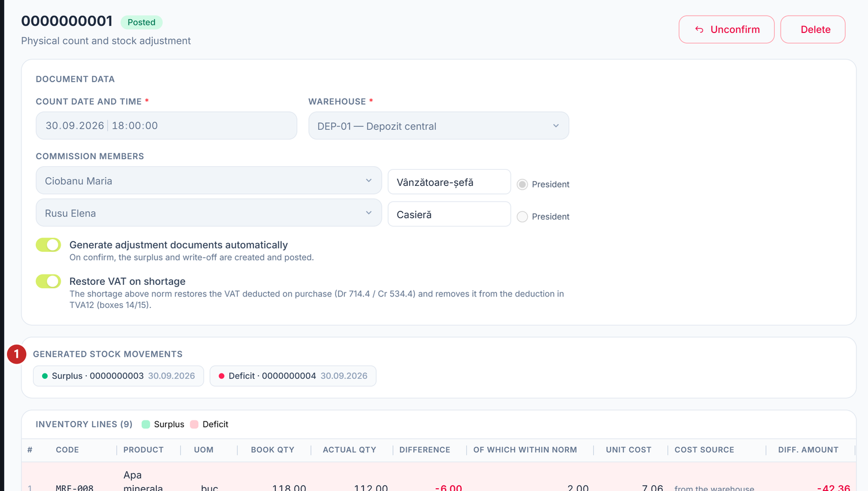Toggle Generate adjustment documents automatically

pos(49,245)
